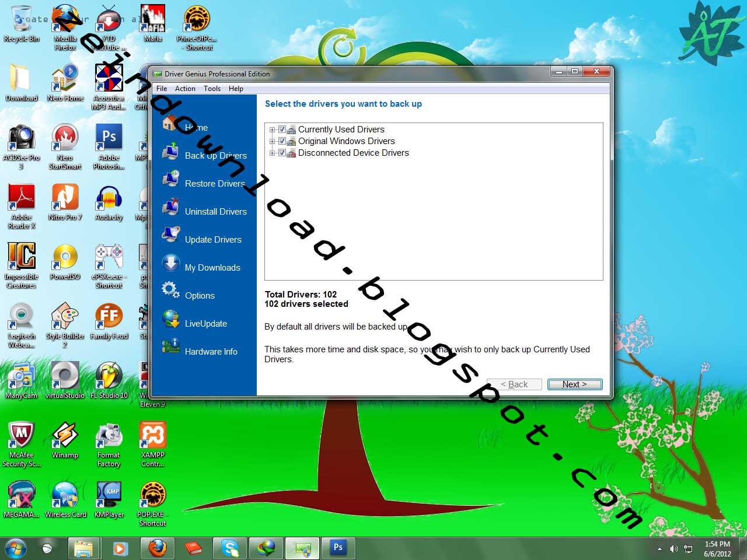Screen dimensions: 747x560
Task: Open My Downloads text link
Action: coord(212,268)
